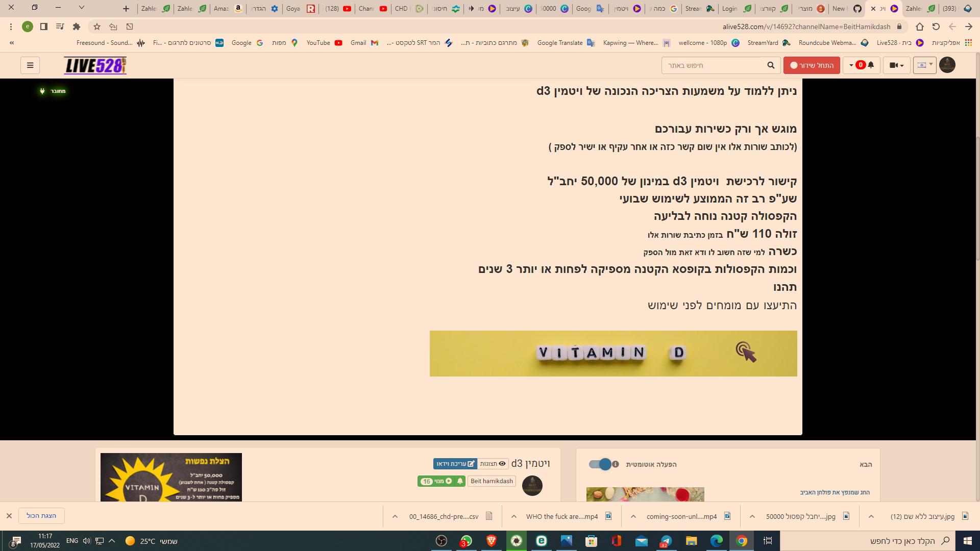Viewport: 980px width, 551px height.
Task: Open the language flag dropdown
Action: (925, 65)
